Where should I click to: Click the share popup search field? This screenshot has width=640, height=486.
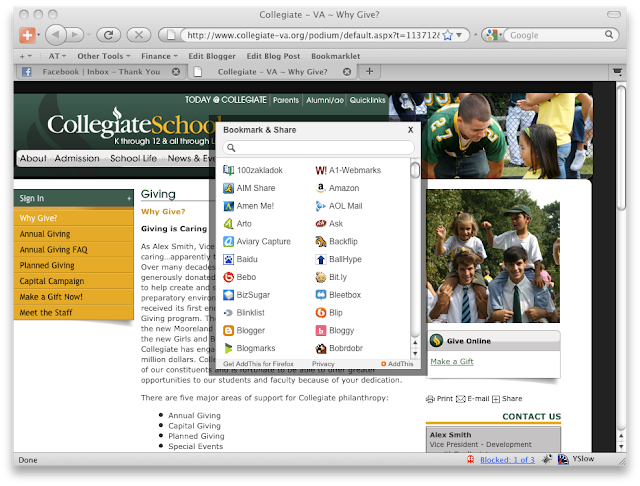click(x=318, y=148)
